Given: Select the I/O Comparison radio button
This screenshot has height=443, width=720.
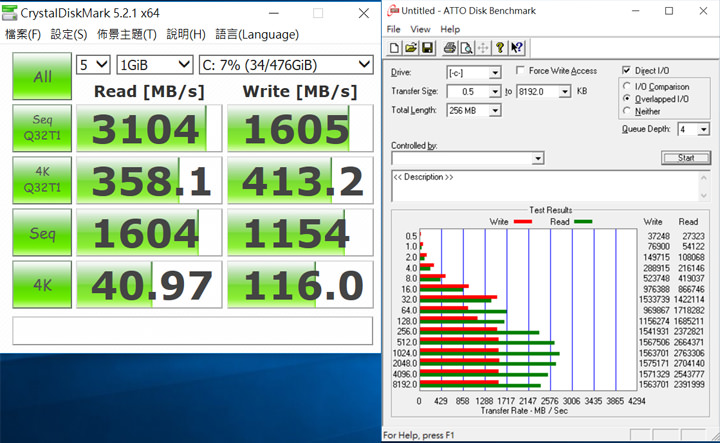Looking at the screenshot, I should 627,87.
